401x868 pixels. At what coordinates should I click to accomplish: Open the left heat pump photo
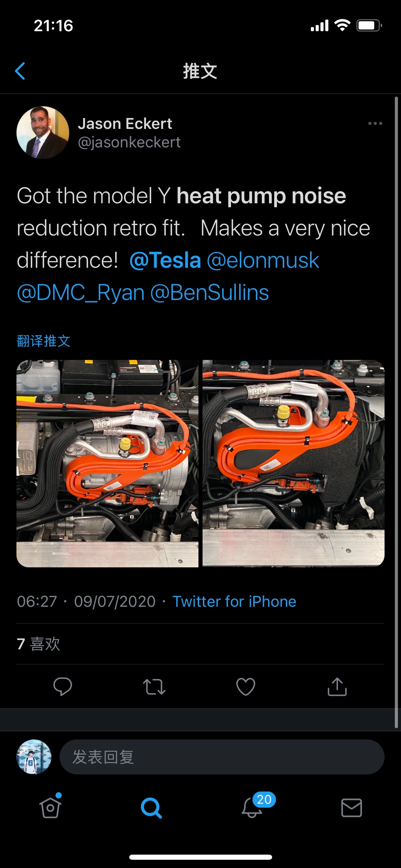pyautogui.click(x=107, y=463)
